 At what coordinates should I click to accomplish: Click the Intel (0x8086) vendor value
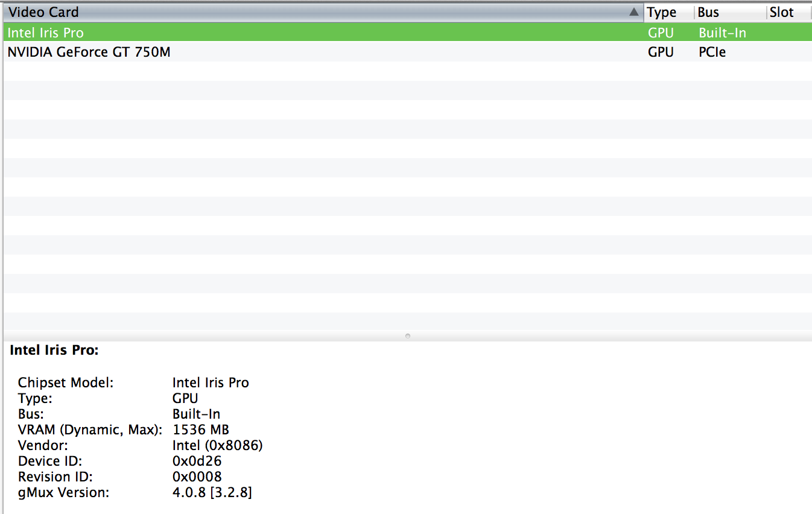click(x=218, y=445)
